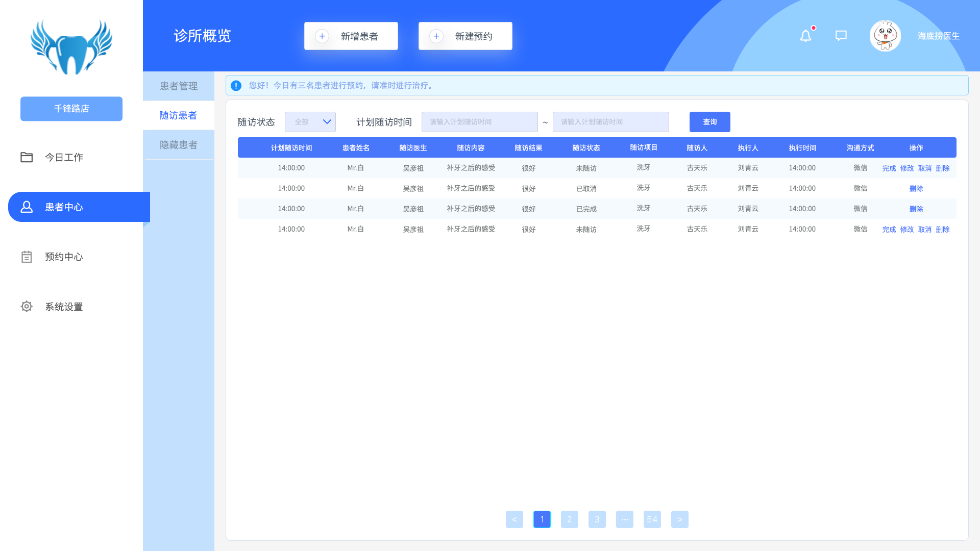Click the calendar icon beside 预约中心
The image size is (980, 551).
[x=27, y=257]
